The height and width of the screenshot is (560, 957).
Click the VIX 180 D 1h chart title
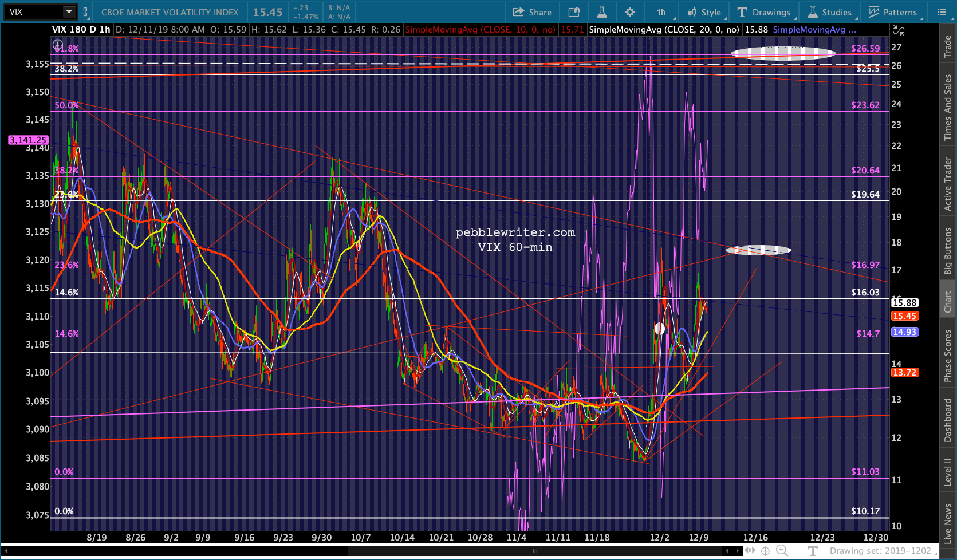(x=81, y=30)
